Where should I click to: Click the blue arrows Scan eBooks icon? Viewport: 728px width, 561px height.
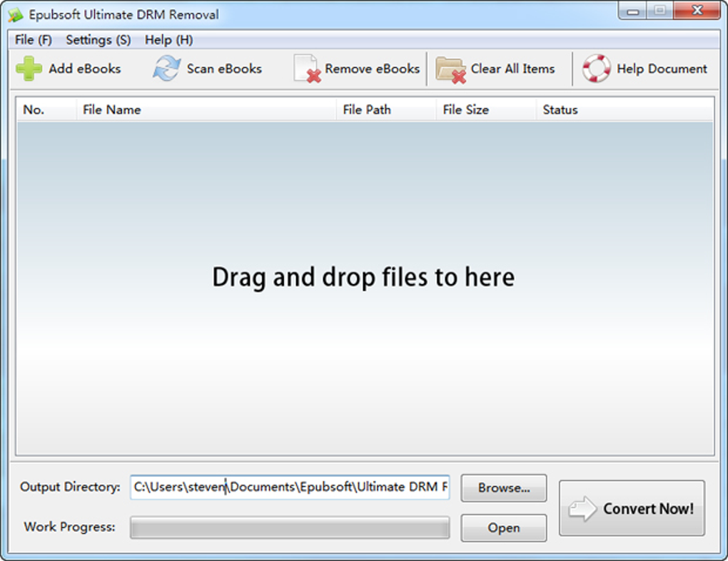[166, 69]
